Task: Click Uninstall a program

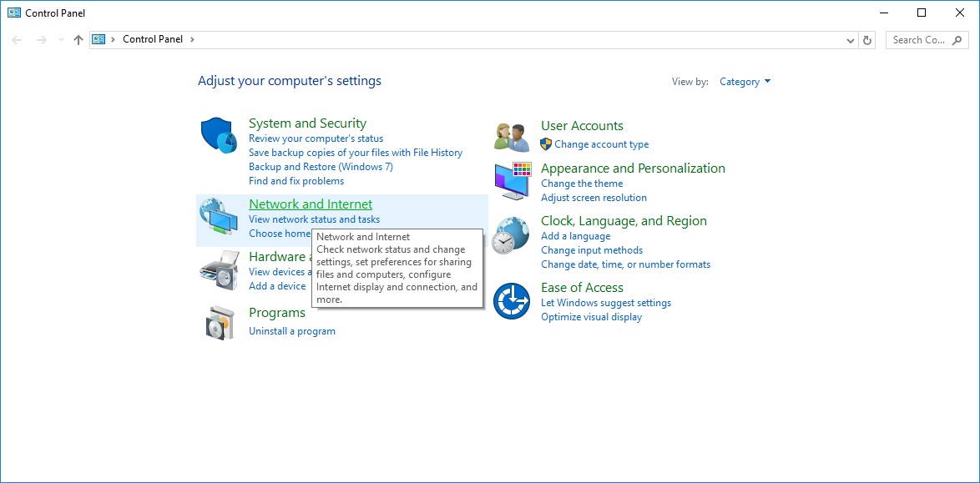Action: tap(292, 331)
